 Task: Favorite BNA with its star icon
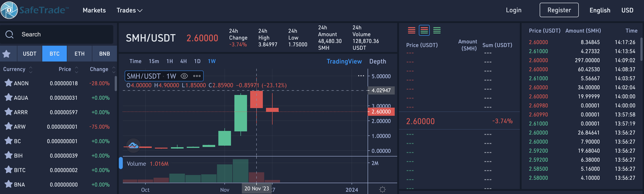pos(8,184)
